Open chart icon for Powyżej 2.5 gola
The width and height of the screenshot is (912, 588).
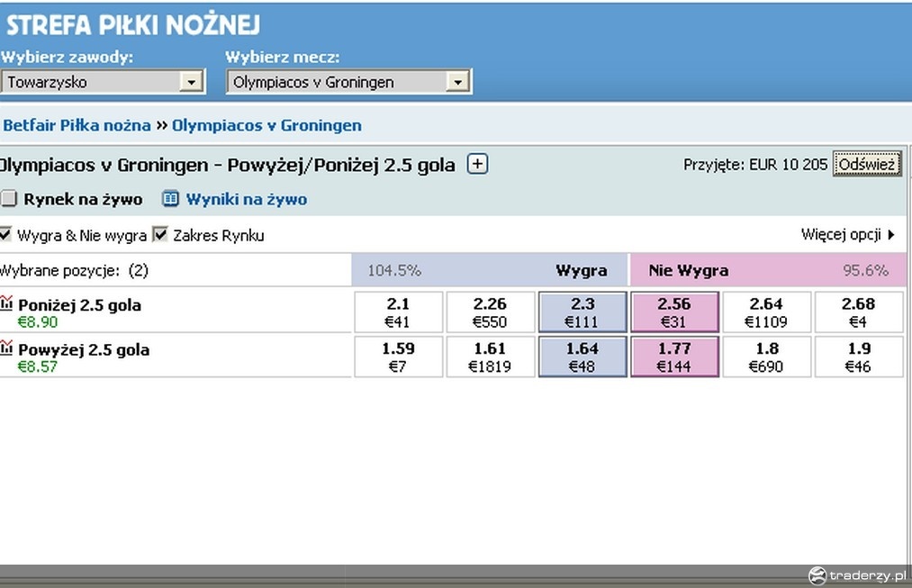[6, 348]
